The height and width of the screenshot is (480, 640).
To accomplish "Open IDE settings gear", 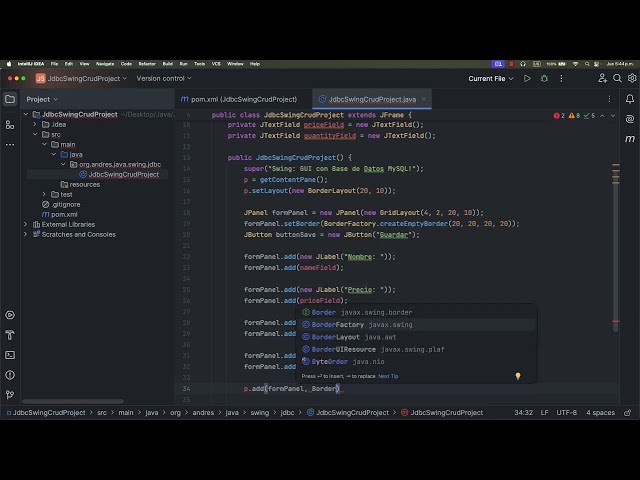I will pyautogui.click(x=632, y=78).
